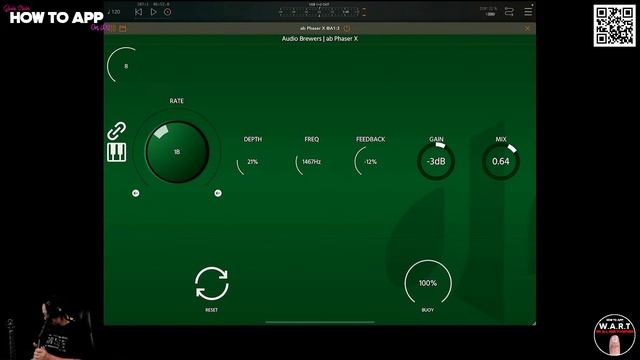Click the tempo 120 display
Image resolution: width=640 pixels, height=360 pixels.
pos(114,12)
